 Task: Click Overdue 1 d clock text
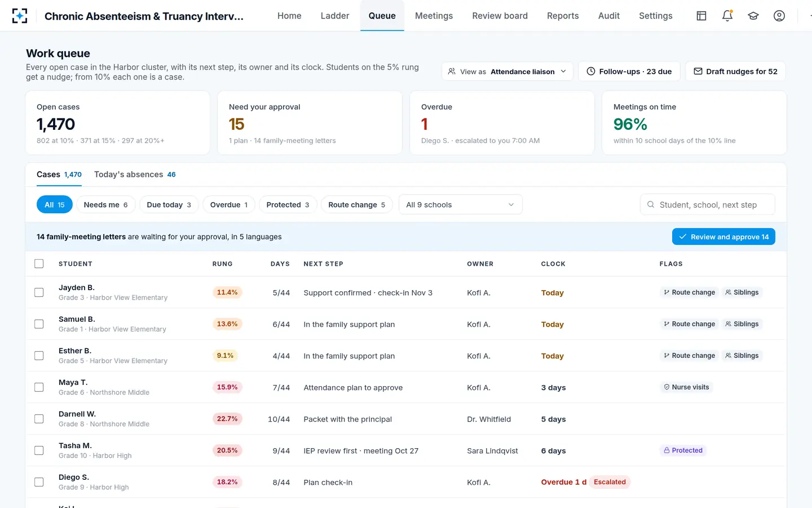(563, 482)
